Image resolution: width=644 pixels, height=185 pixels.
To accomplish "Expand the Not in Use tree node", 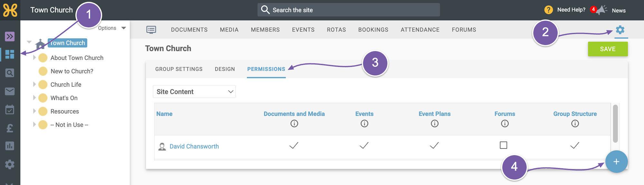I will 34,124.
